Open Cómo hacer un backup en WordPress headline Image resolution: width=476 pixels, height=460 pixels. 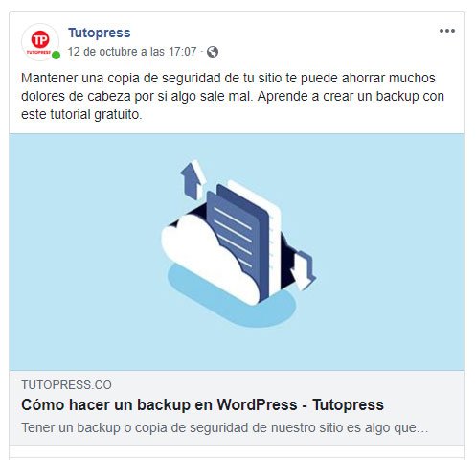coord(202,405)
